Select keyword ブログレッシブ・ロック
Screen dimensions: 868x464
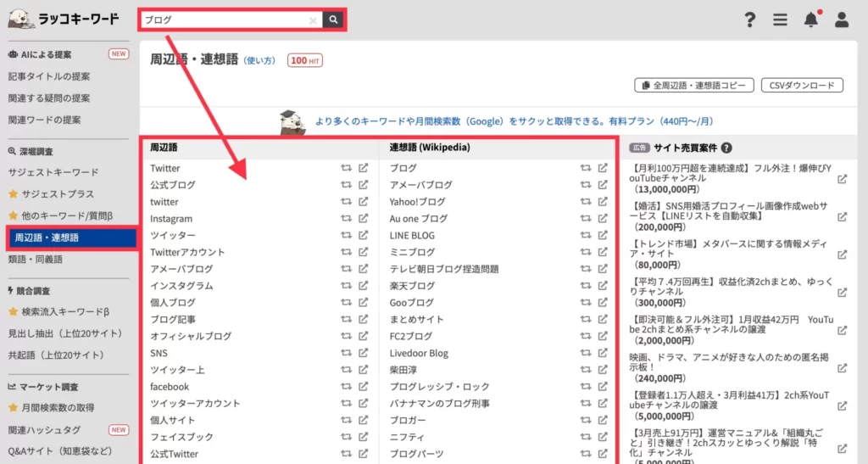(x=440, y=386)
